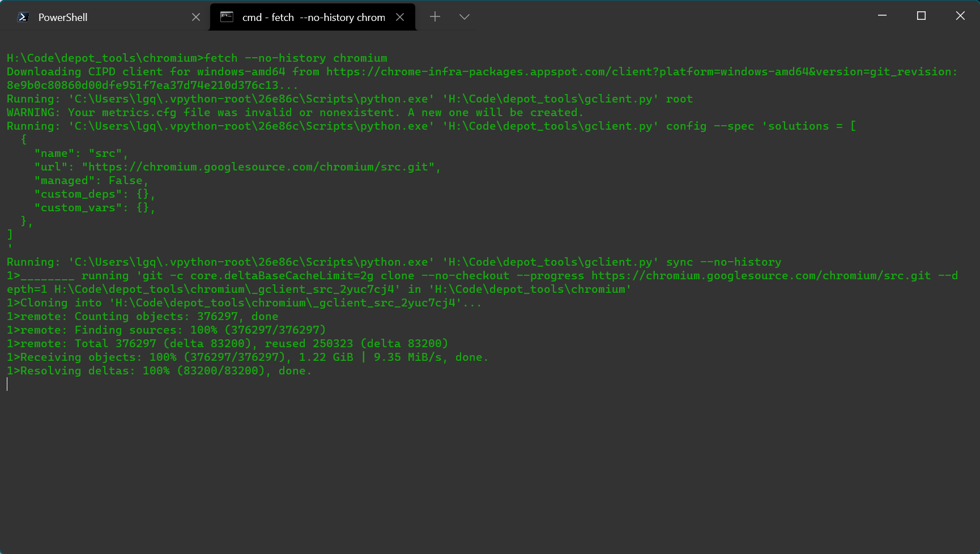Minimize the terminal window
Image resolution: width=980 pixels, height=554 pixels.
pyautogui.click(x=882, y=16)
